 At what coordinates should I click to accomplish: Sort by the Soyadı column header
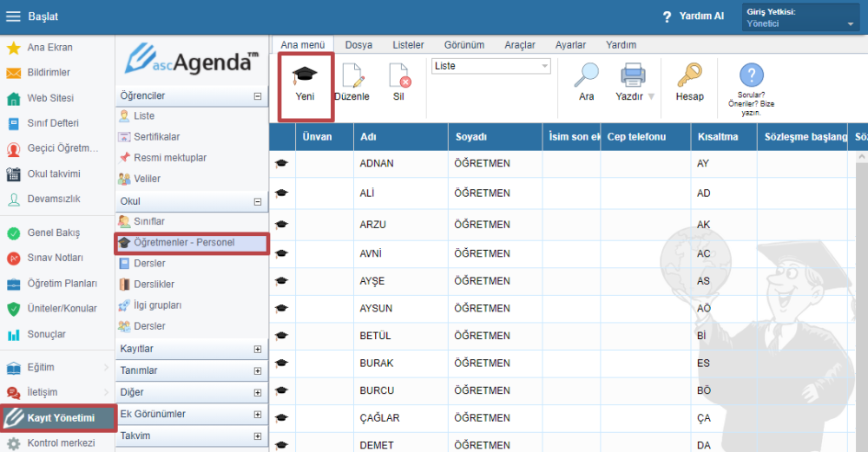pos(496,137)
